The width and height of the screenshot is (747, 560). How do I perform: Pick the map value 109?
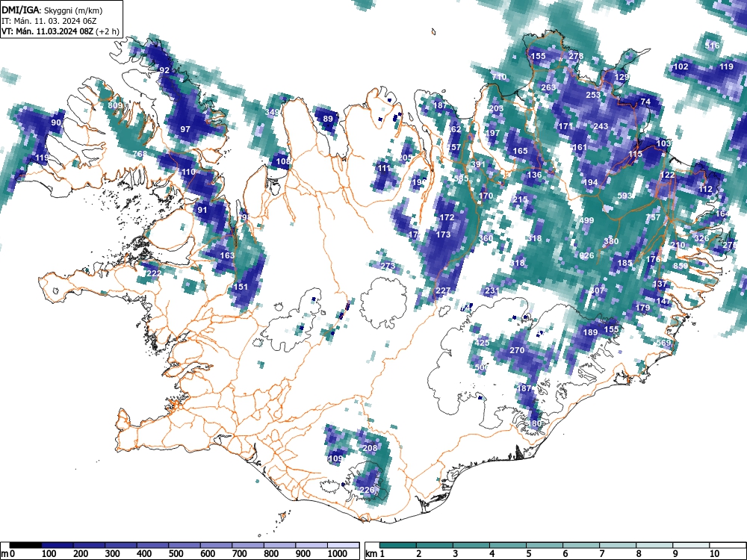[x=335, y=458]
